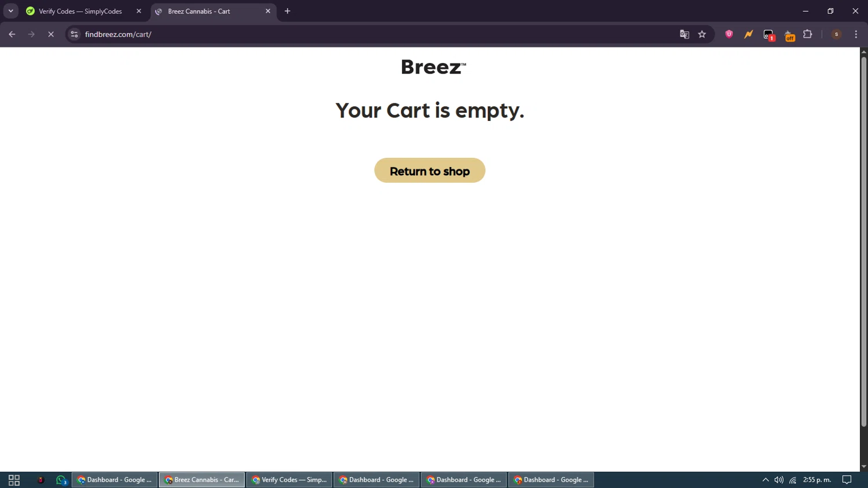This screenshot has height=488, width=868.
Task: Show hidden system tray icons
Action: point(766,480)
